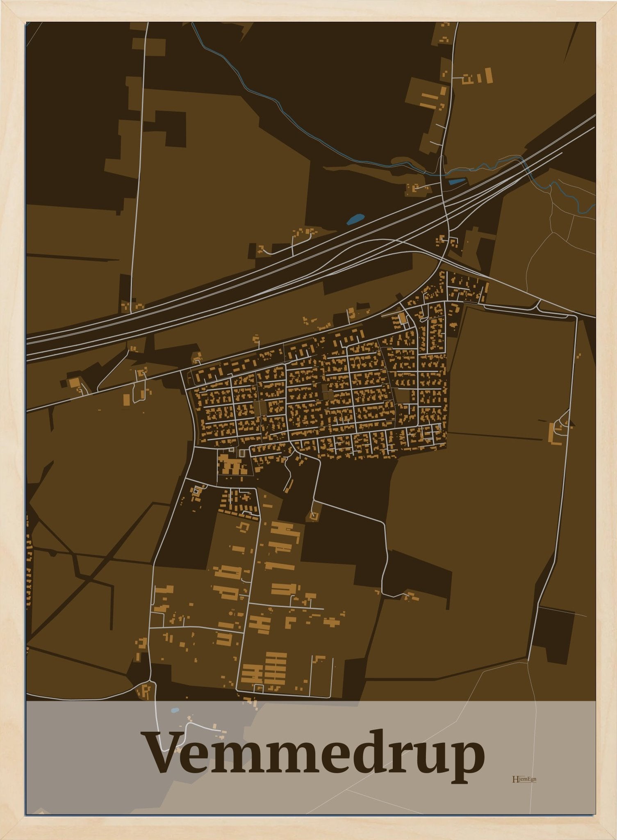617x840 pixels.
Task: Click the HjemEgn logo in the banner
Action: (524, 779)
